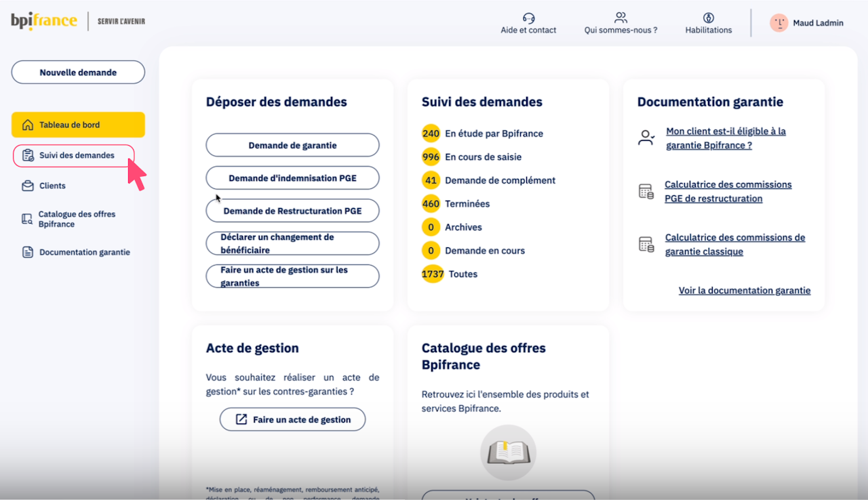Click the bpifrance logo
868x500 pixels.
[44, 22]
